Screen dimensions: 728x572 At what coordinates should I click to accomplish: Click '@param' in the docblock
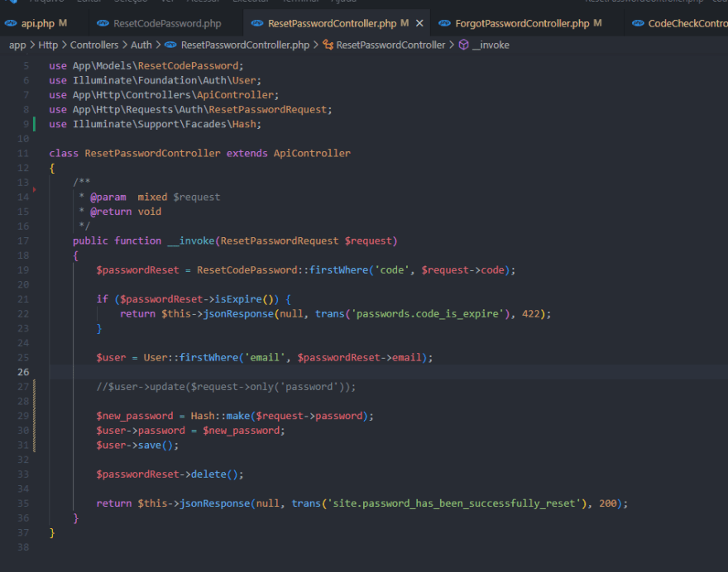point(108,198)
